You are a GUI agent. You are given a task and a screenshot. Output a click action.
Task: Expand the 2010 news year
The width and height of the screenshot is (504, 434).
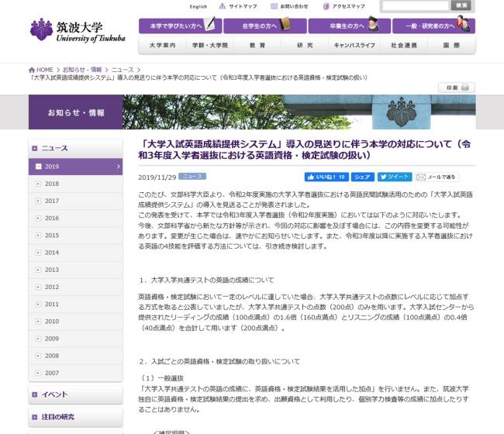click(75, 322)
